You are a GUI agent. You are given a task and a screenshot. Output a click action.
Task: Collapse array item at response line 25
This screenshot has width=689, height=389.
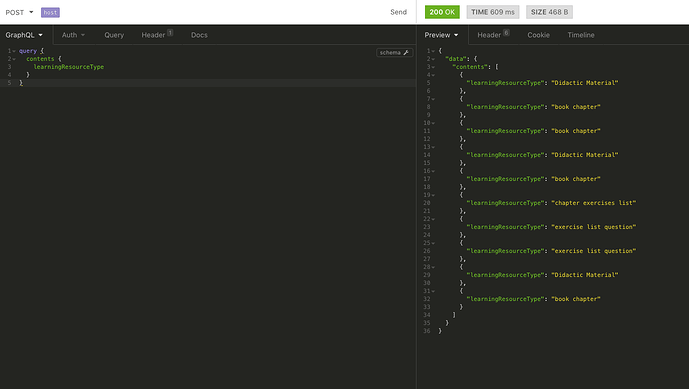(433, 243)
